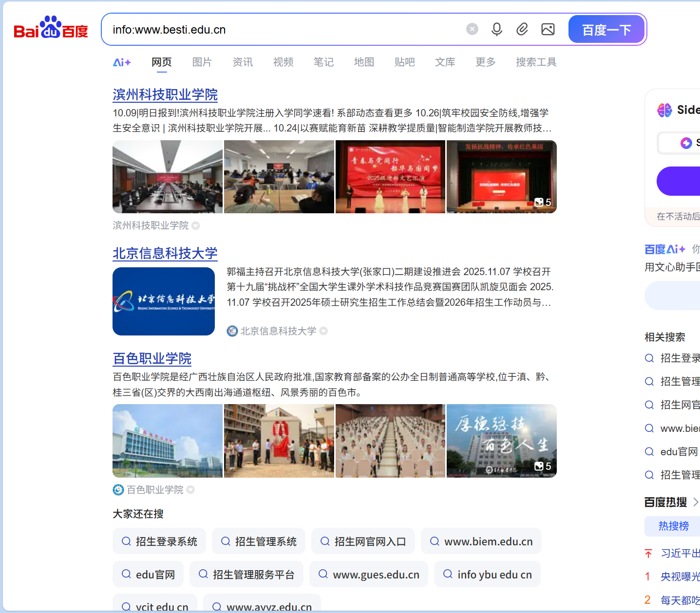Start voice search with microphone icon
Image resolution: width=700 pixels, height=613 pixels.
[x=496, y=29]
